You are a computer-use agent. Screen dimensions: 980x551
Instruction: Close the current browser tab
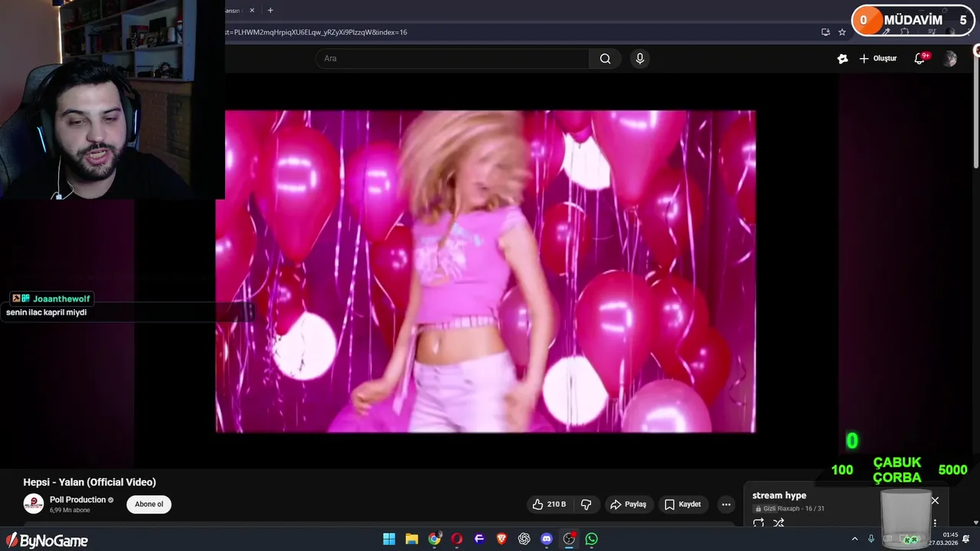click(251, 10)
